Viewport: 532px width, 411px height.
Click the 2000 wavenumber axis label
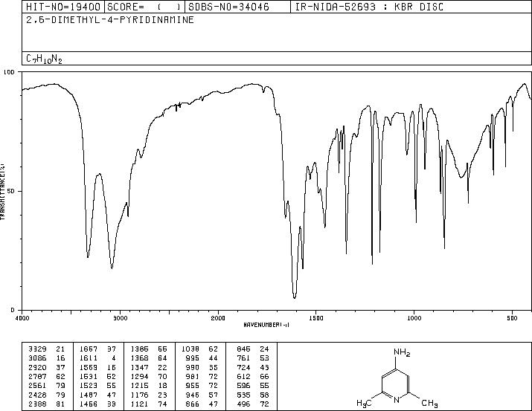[x=218, y=318]
